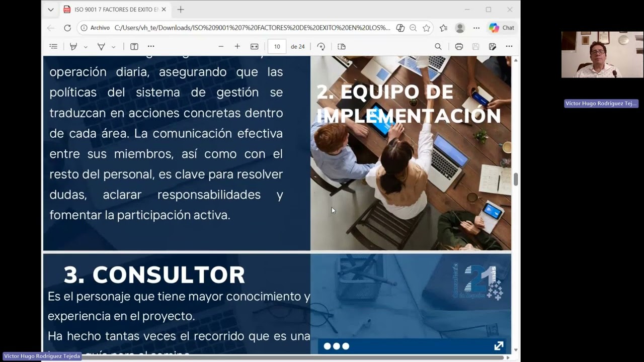Click scrollbar down arrow
Screen dimensions: 644x362
point(516,350)
